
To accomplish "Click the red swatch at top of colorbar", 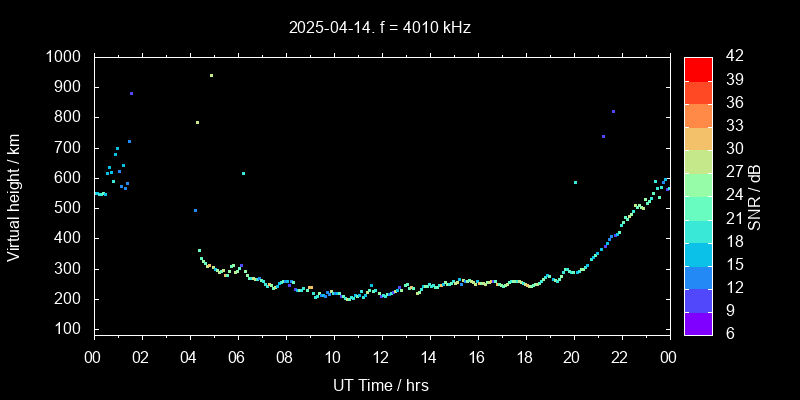I will tap(698, 68).
